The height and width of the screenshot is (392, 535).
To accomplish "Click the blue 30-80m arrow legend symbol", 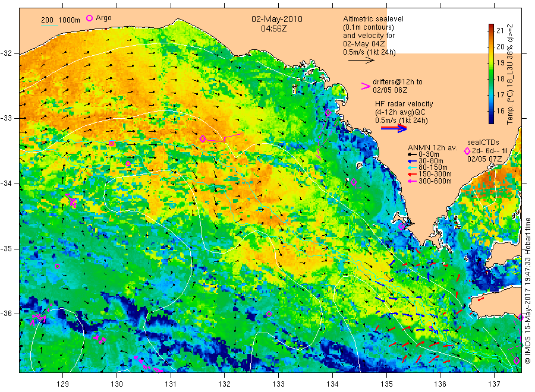I will pos(412,161).
